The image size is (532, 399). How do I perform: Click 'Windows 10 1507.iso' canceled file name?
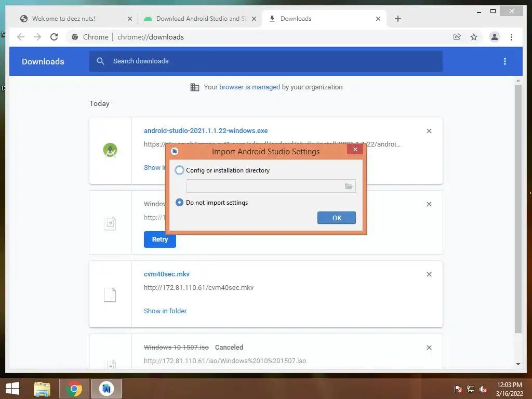tap(176, 348)
